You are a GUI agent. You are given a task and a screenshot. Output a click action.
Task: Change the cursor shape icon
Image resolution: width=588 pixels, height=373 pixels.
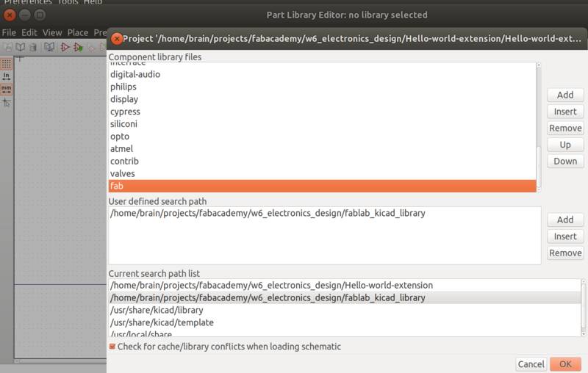7,102
